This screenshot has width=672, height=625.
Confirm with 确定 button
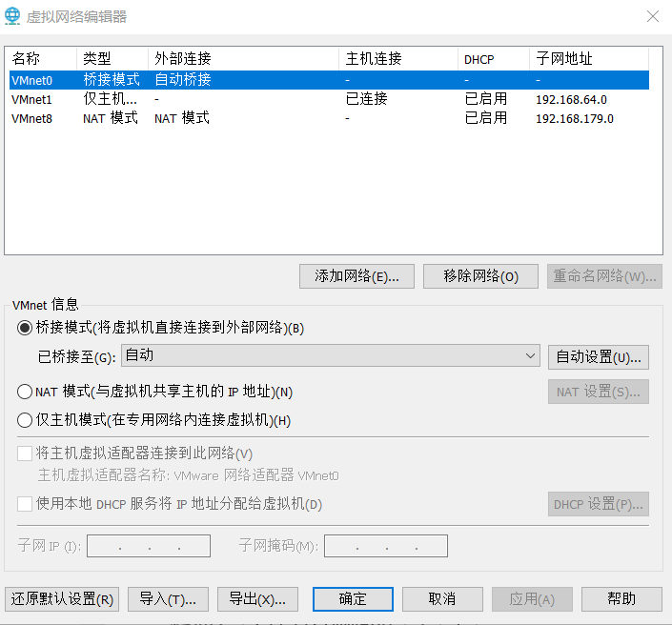pos(353,599)
